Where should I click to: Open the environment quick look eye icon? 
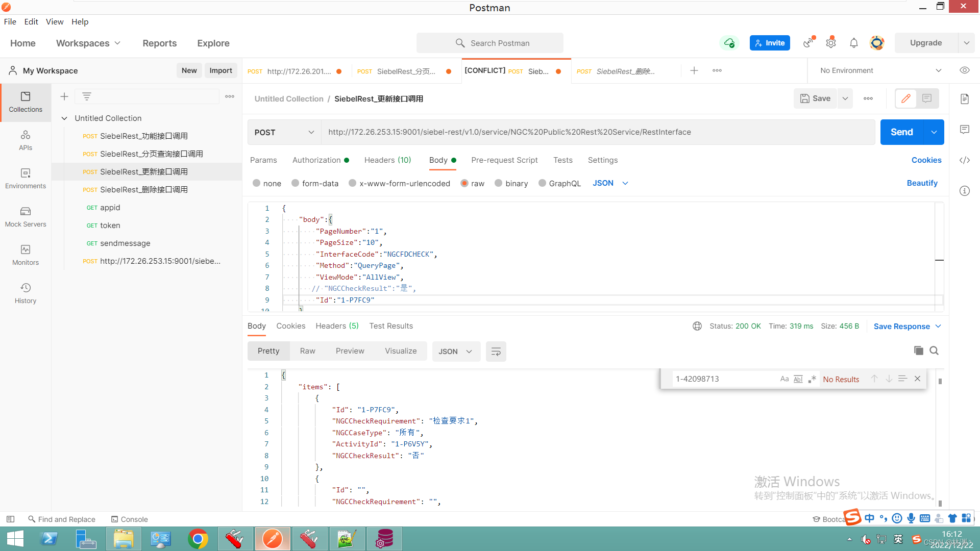(x=964, y=70)
